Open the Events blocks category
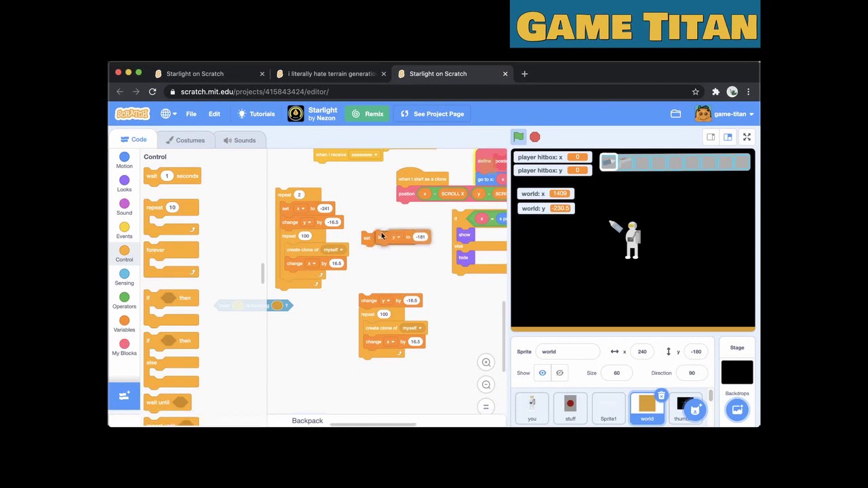Screen dimensions: 868x488 pos(124,230)
